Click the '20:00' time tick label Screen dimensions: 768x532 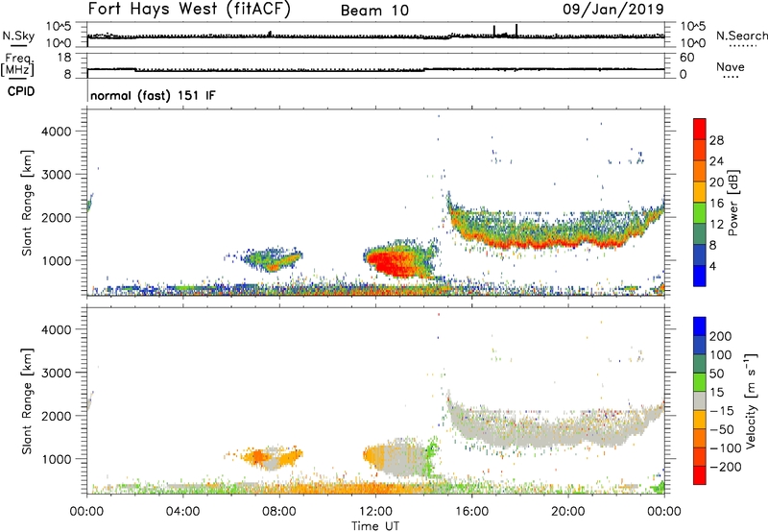[568, 512]
